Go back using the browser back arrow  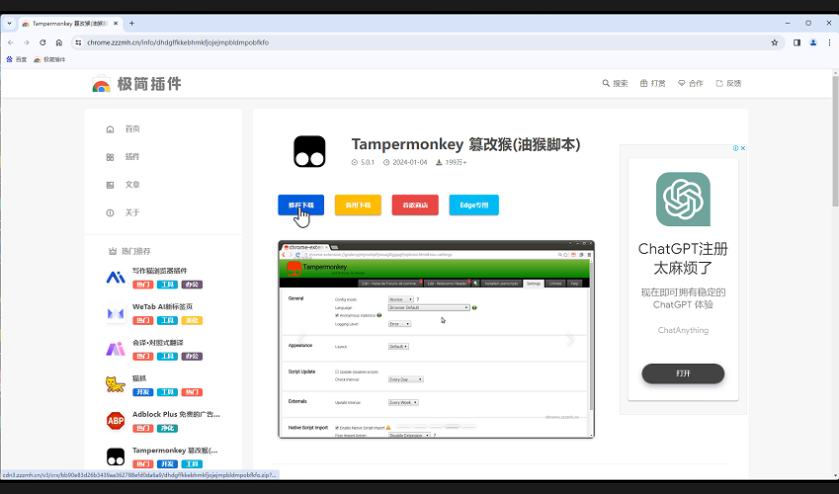(x=11, y=42)
